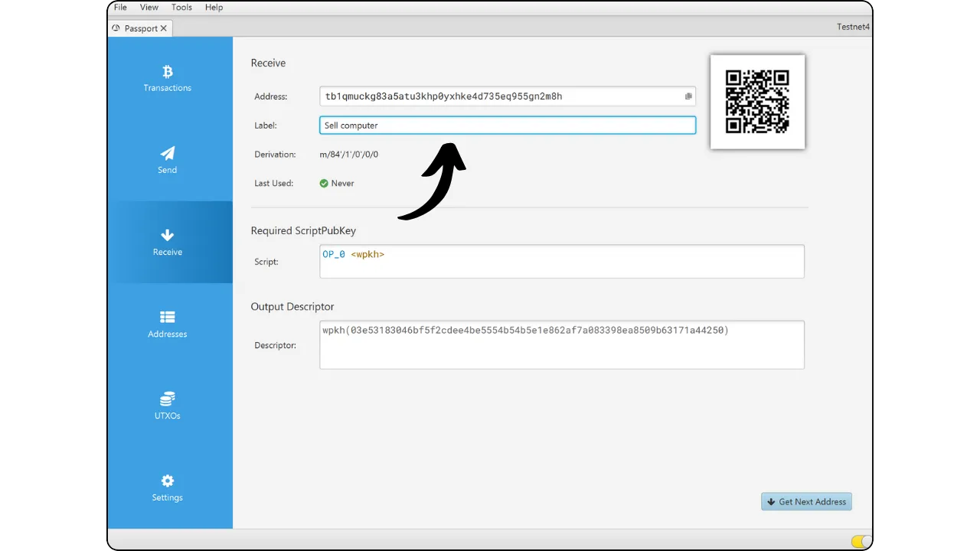The image size is (980, 551).
Task: Select the Send paper plane icon
Action: 167,154
